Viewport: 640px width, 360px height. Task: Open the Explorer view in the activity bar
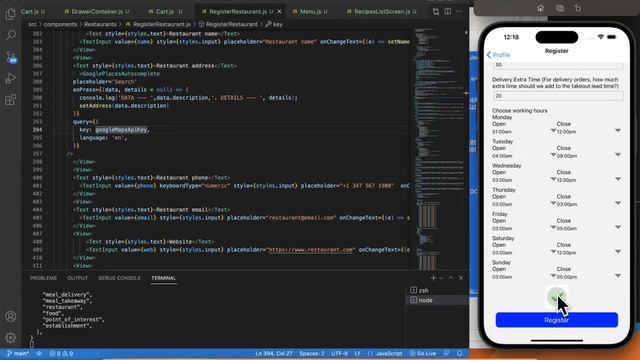(x=11, y=14)
